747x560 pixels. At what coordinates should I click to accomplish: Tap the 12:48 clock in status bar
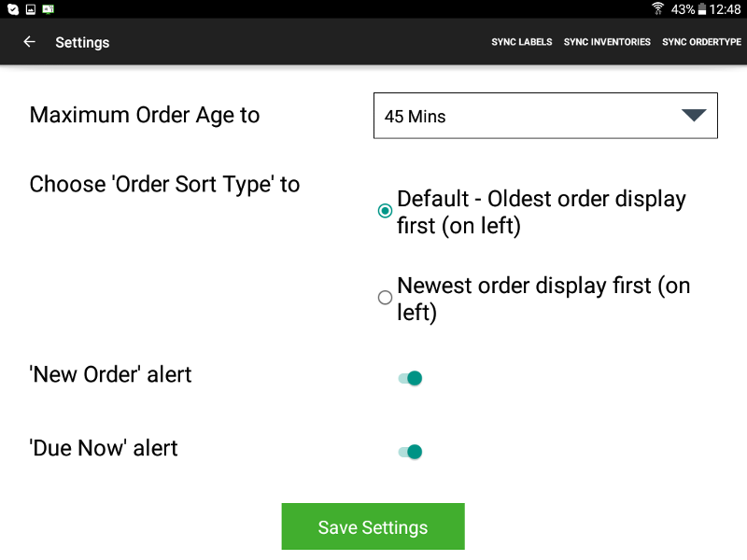pos(725,9)
